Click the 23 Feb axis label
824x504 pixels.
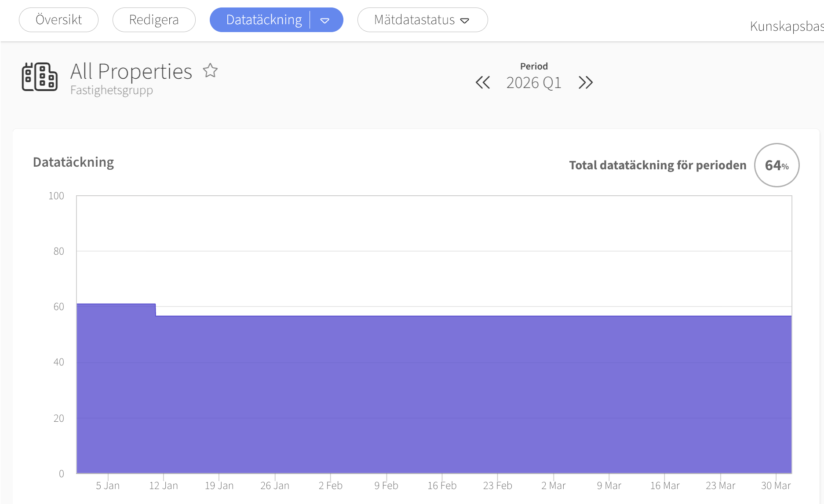tap(498, 486)
